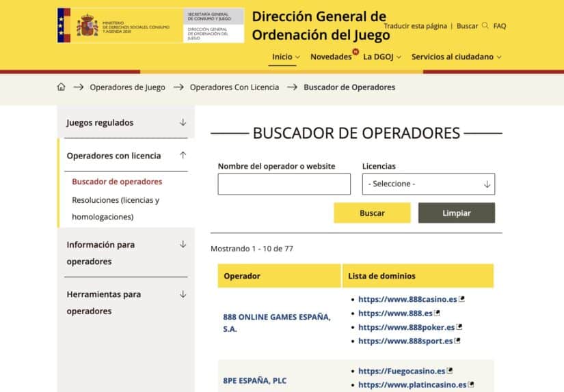
Task: Click the Spanish government ministry logo
Action: pos(120,25)
